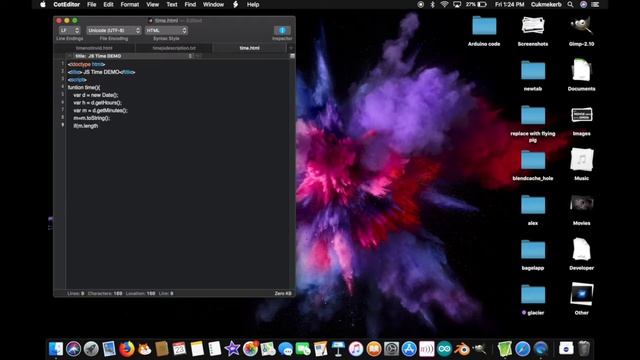This screenshot has height=360, width=640.
Task: Open the Help menu
Action: click(x=253, y=4)
